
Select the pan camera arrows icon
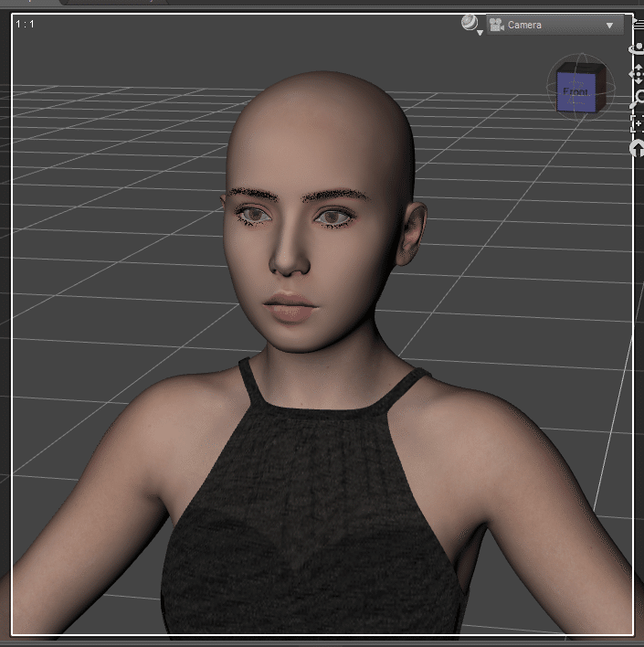click(x=638, y=74)
